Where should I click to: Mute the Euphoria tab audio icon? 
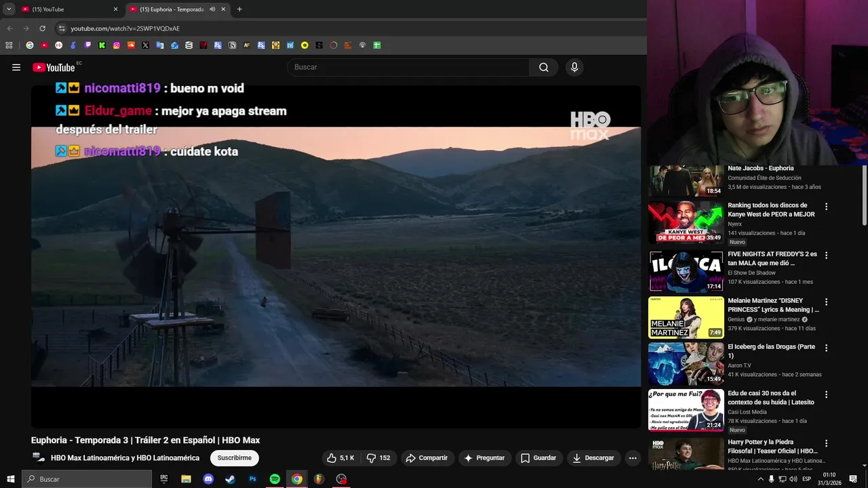pyautogui.click(x=212, y=9)
